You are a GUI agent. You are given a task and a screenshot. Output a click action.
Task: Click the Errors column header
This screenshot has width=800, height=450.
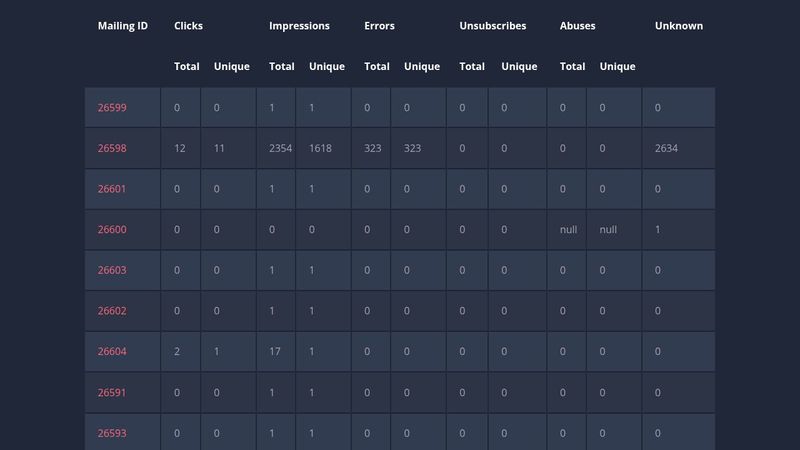click(380, 26)
